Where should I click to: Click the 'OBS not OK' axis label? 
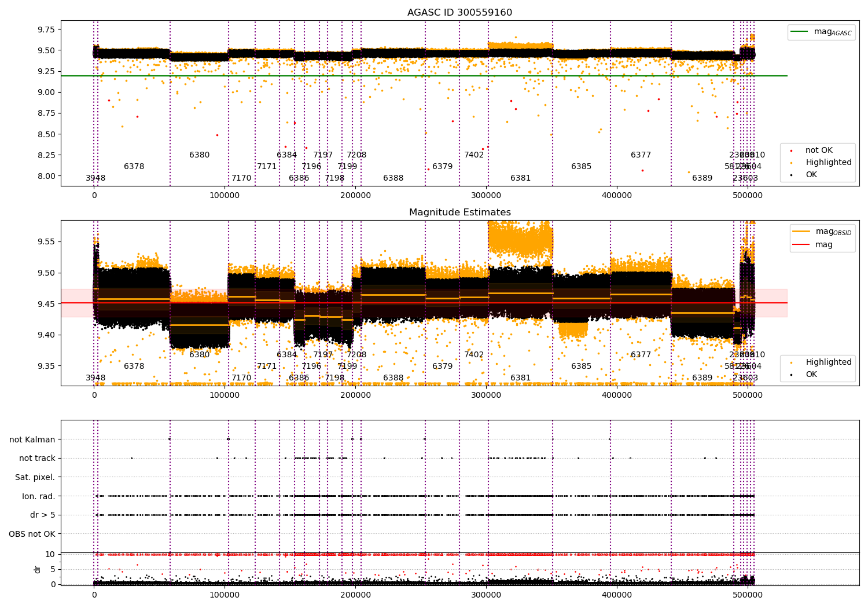click(32, 534)
